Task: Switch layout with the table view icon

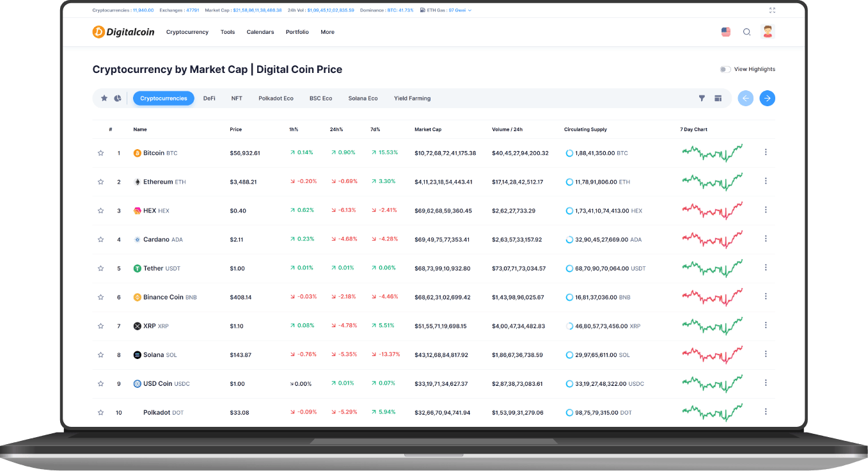Action: click(718, 99)
